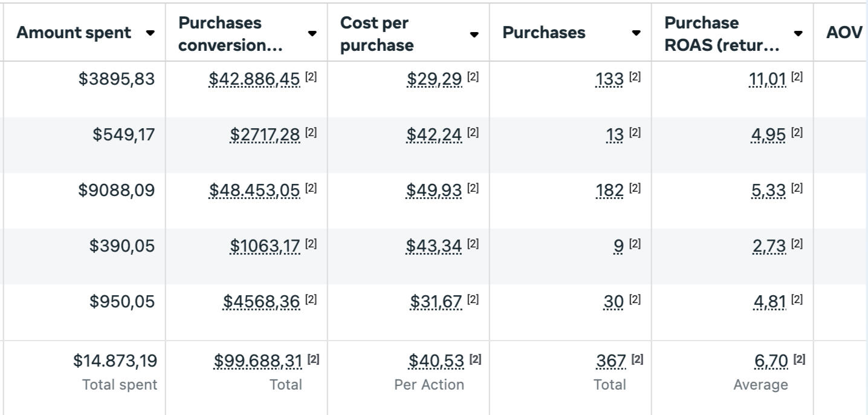Open Purchases column dropdown arrow
This screenshot has width=868, height=415.
636,33
